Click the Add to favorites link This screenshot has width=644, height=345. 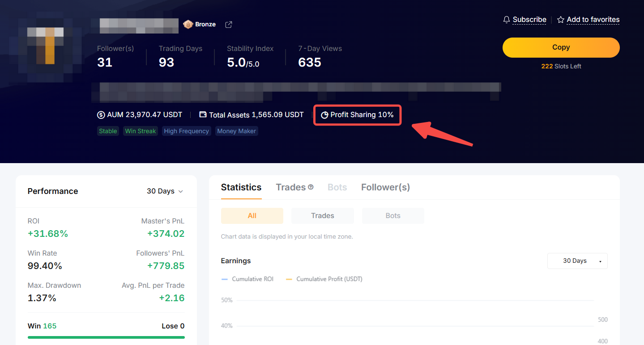593,20
